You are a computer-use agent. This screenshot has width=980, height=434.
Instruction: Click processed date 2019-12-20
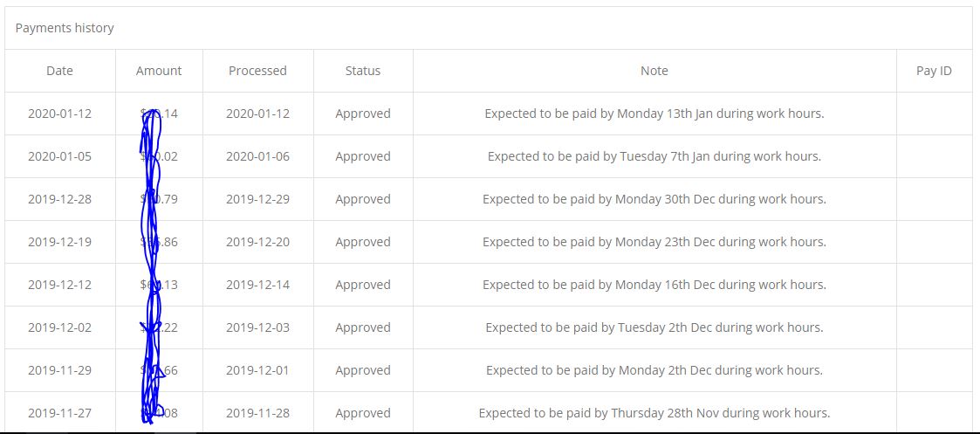(x=257, y=242)
